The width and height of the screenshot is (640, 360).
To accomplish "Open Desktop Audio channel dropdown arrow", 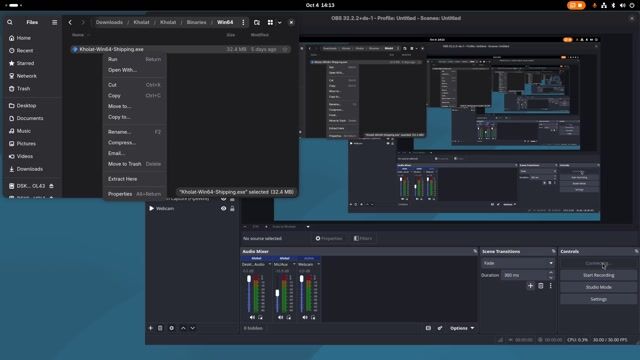I will coord(269,264).
